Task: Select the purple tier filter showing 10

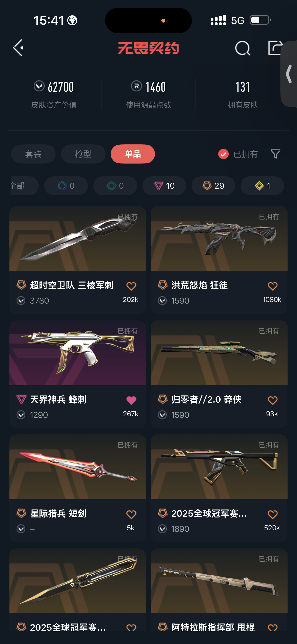Action: 164,186
